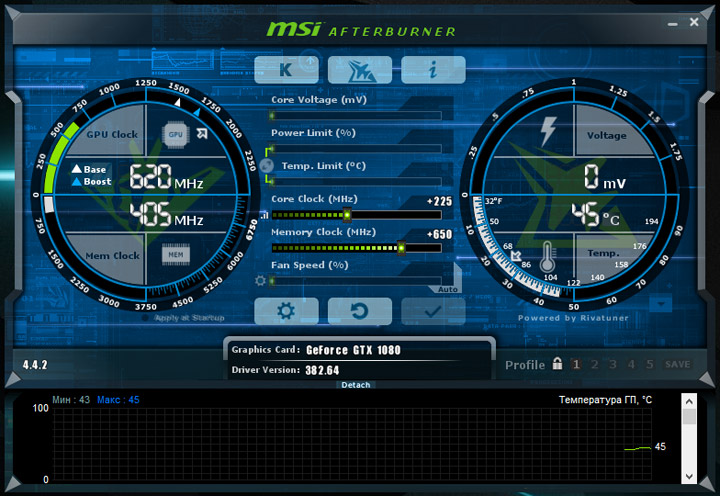Click the +225 core clock value
The height and width of the screenshot is (496, 720).
(439, 201)
